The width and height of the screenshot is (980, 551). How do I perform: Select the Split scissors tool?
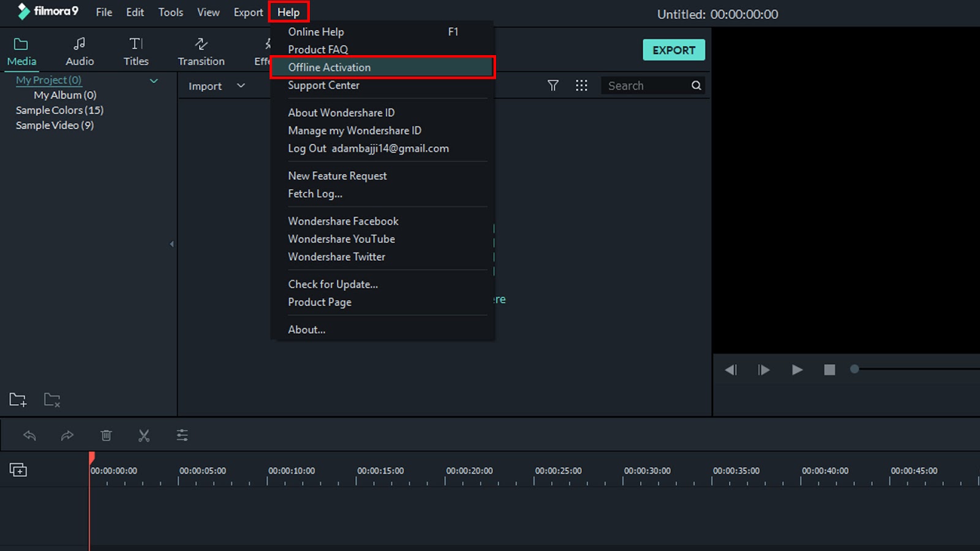click(x=144, y=435)
